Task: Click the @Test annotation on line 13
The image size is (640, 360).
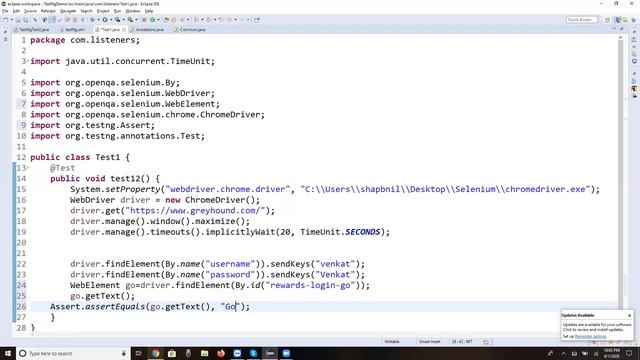Action: coord(62,168)
